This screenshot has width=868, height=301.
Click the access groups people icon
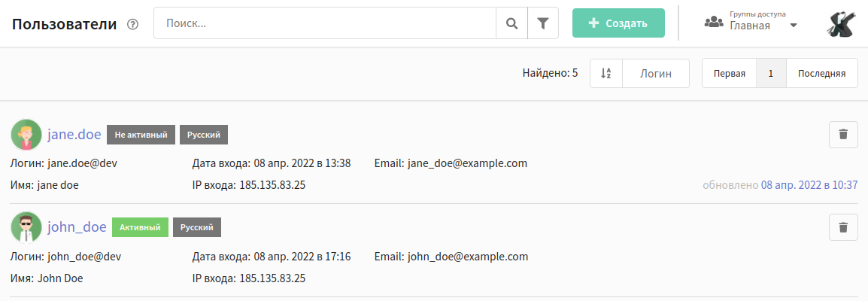coord(714,22)
